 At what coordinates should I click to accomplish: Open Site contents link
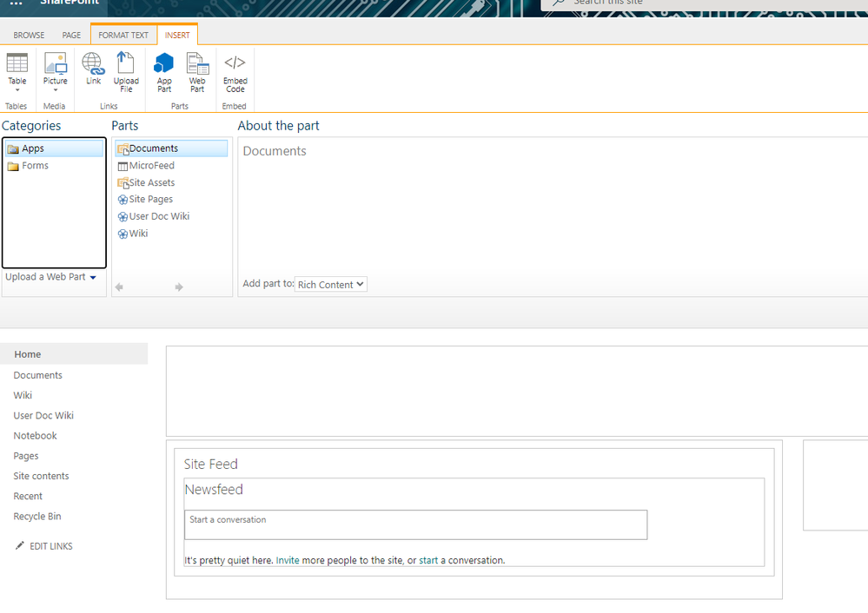[x=41, y=476]
